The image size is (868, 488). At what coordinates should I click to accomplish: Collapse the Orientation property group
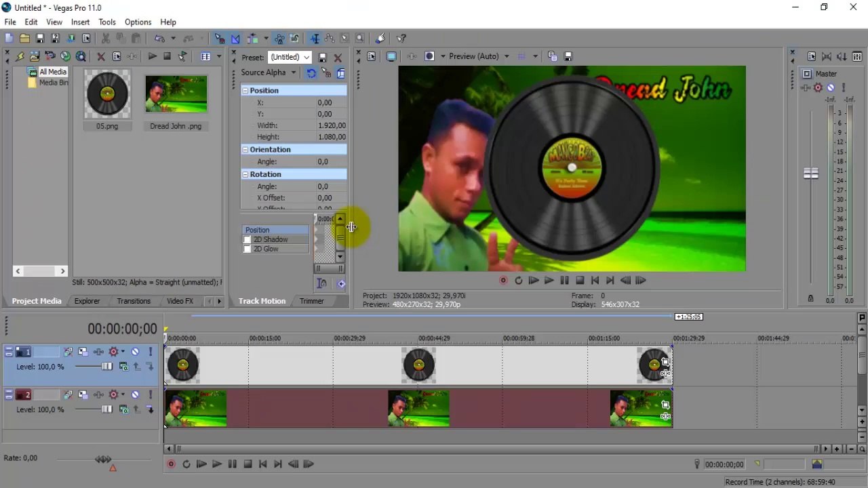click(x=245, y=150)
